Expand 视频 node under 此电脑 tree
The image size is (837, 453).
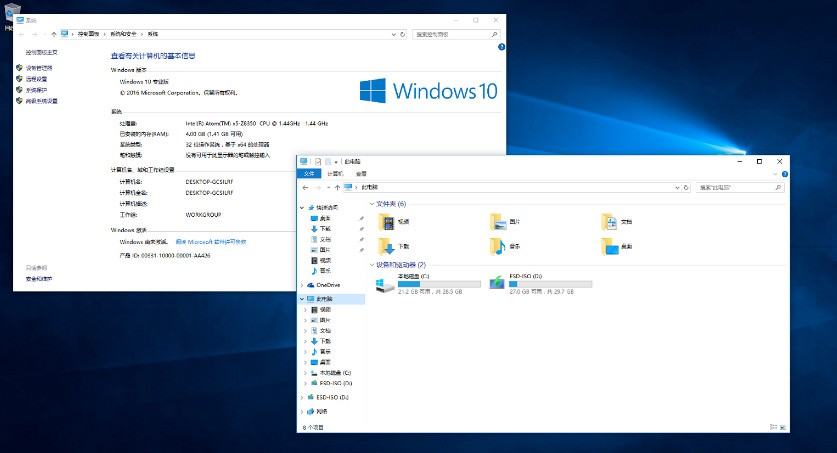coord(305,309)
